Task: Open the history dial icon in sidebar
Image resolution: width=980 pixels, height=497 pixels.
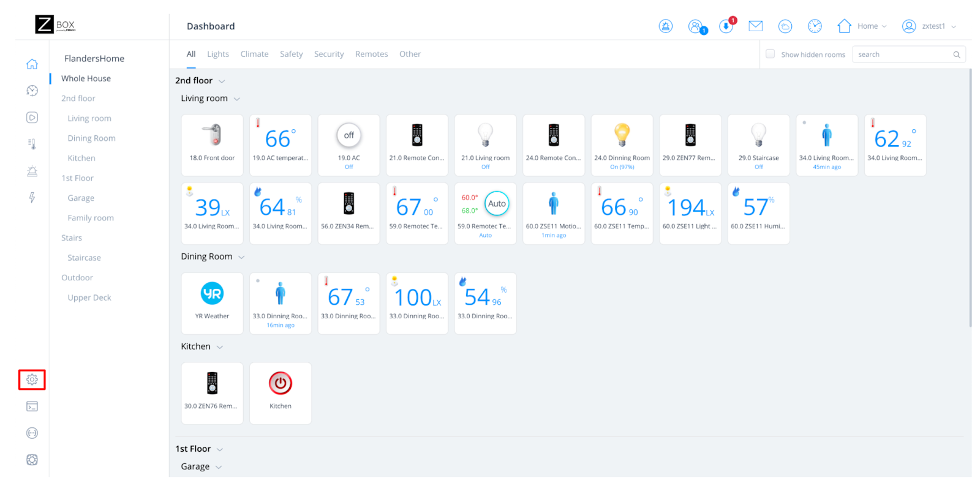Action: point(32,91)
